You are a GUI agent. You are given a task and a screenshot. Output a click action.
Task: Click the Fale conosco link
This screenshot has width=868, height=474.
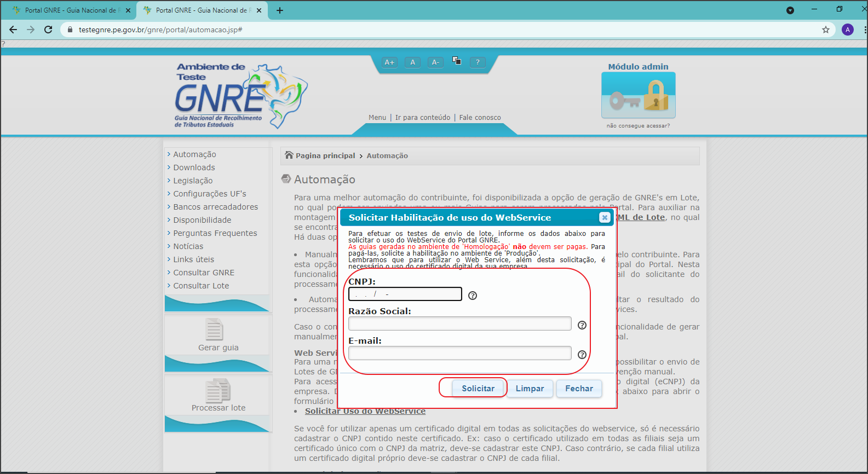[x=480, y=118]
